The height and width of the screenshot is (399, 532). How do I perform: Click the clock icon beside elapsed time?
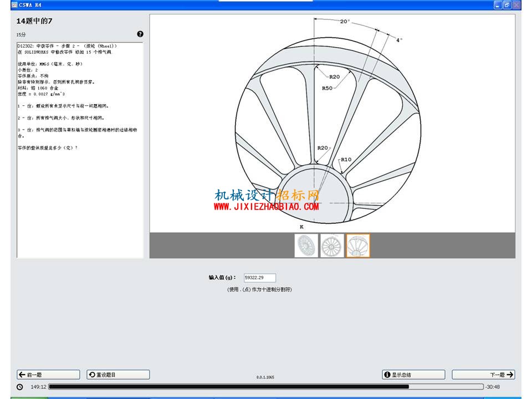point(20,387)
